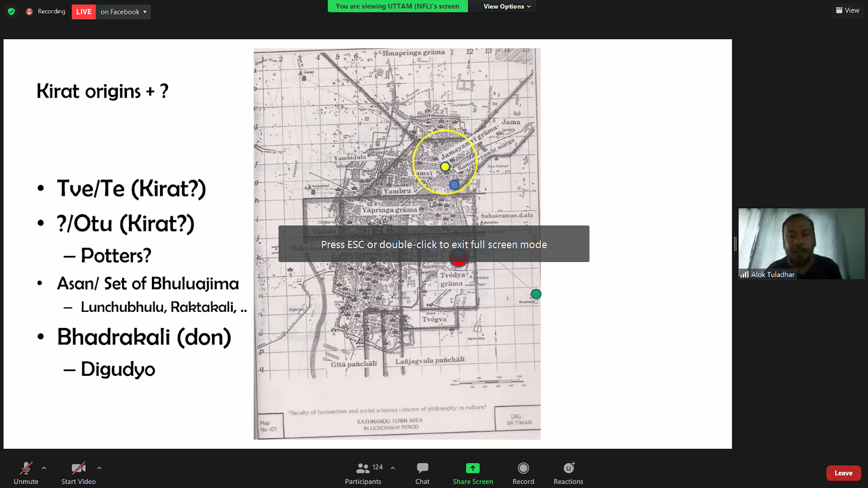Click the red LIVE badge
This screenshot has width=868, height=488.
click(x=84, y=11)
